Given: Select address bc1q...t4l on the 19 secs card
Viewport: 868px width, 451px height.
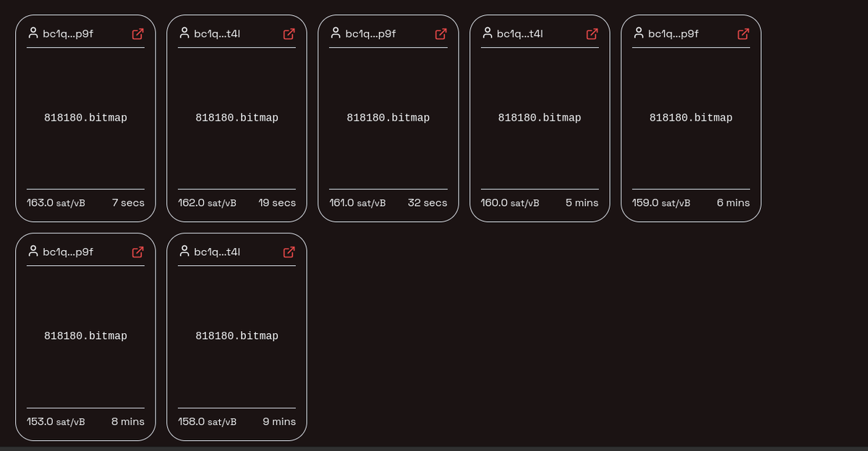Looking at the screenshot, I should tap(217, 34).
